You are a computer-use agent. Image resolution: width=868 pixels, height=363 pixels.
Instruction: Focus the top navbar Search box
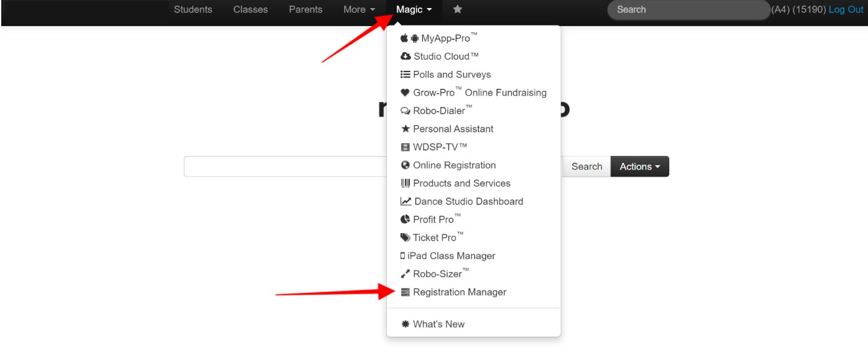(x=688, y=10)
